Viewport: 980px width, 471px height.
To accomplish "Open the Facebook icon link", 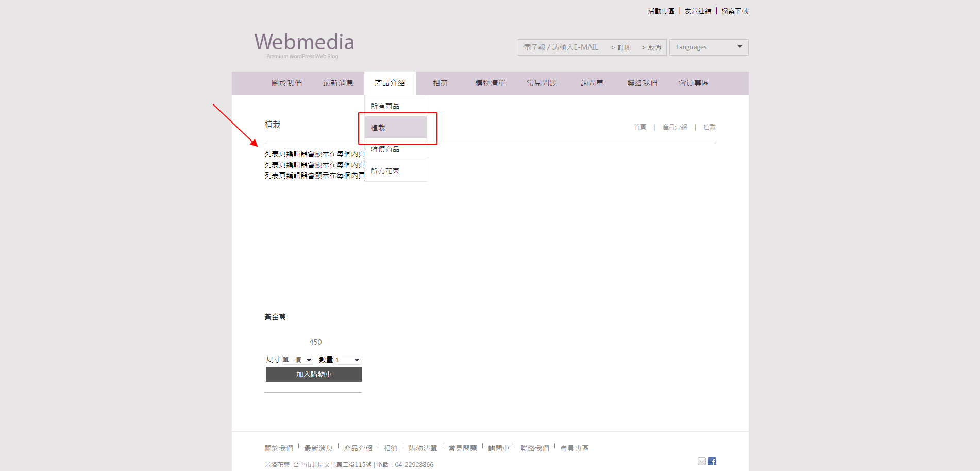I will [712, 461].
